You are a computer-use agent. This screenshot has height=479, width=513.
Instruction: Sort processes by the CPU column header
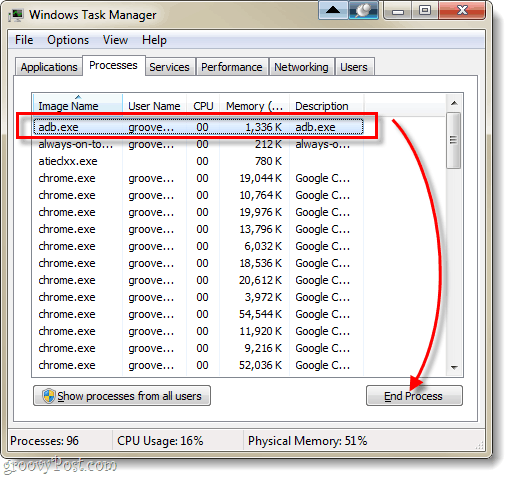point(203,106)
